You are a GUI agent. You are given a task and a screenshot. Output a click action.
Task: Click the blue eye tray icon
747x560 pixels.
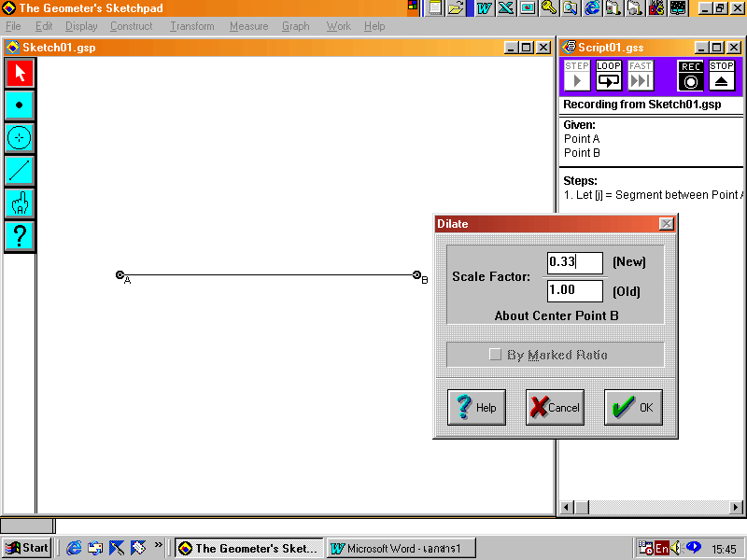[693, 547]
